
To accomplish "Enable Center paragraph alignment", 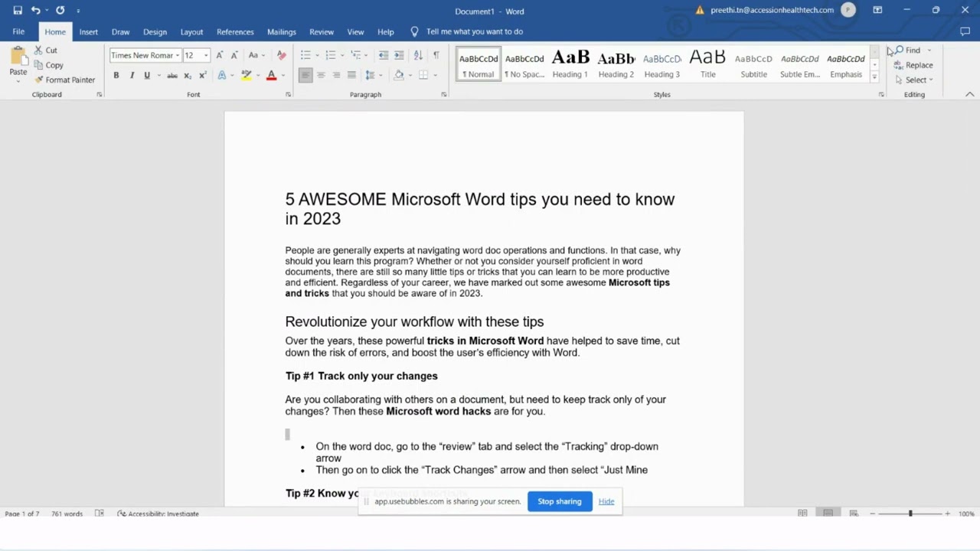I will tap(321, 75).
